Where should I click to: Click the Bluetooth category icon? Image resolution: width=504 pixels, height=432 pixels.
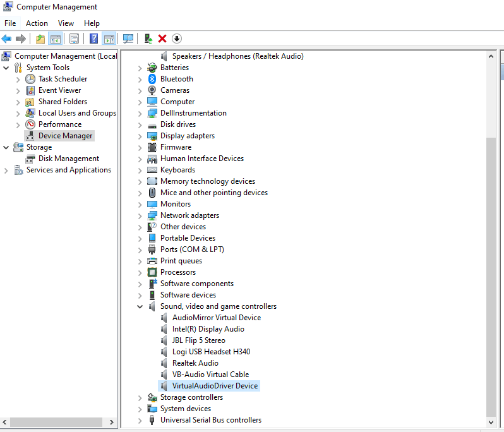pos(152,79)
